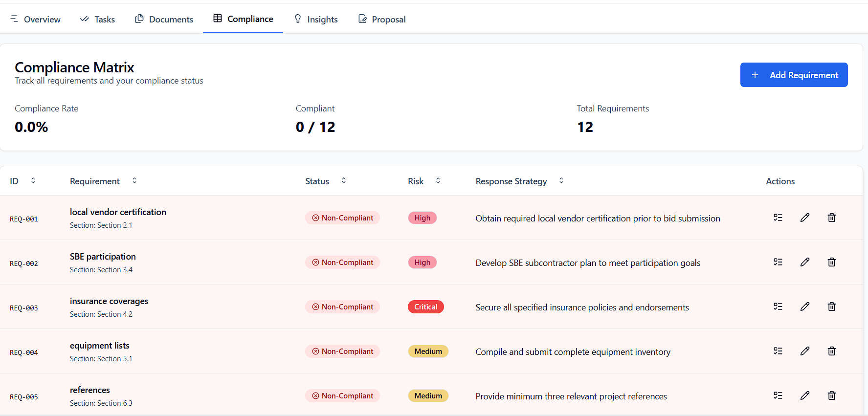Click Non-Compliant status badge for REQ-003
The height and width of the screenshot is (416, 868).
[342, 307]
